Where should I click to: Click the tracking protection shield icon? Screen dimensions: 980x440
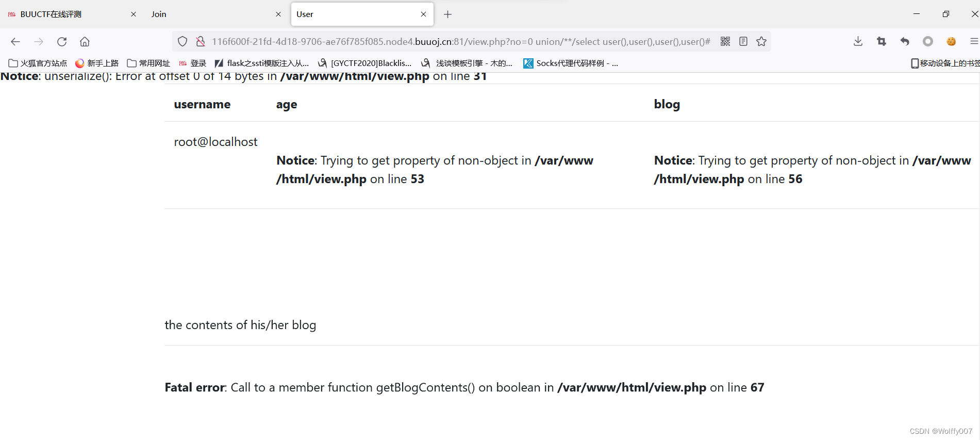(182, 42)
